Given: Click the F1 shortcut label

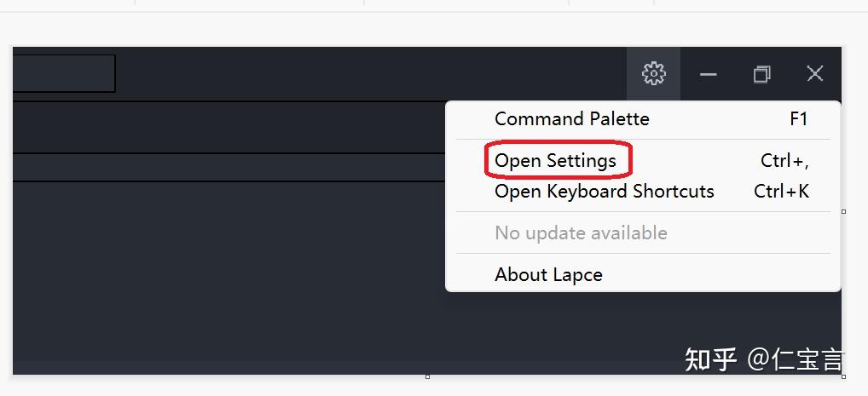Looking at the screenshot, I should [x=798, y=119].
